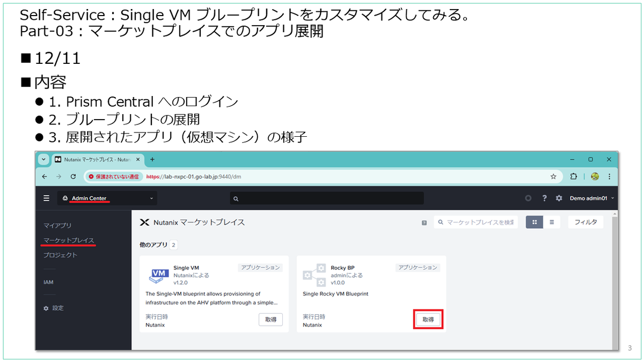This screenshot has height=362, width=644.
Task: Open プロジェクト in the sidebar
Action: point(60,255)
